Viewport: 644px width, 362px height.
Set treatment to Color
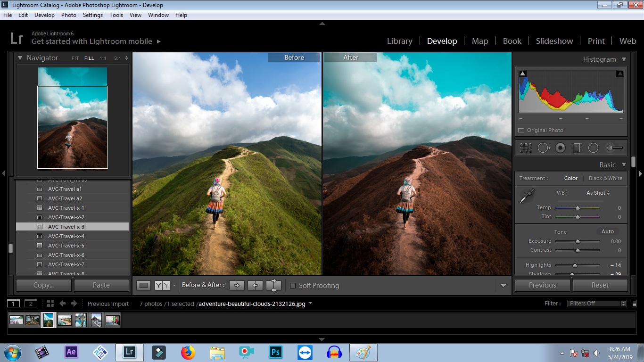[x=571, y=178]
